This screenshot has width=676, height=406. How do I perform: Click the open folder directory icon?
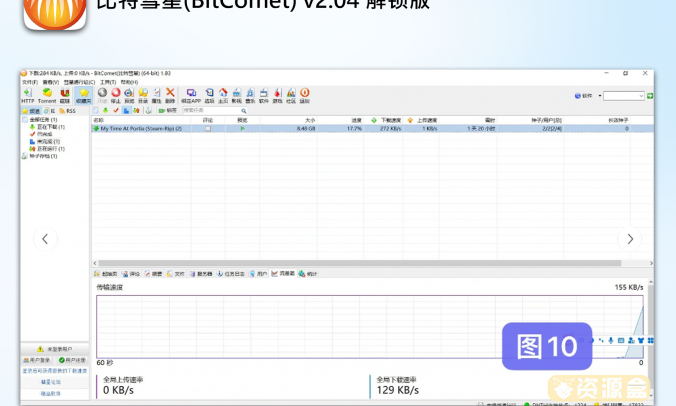(x=143, y=95)
